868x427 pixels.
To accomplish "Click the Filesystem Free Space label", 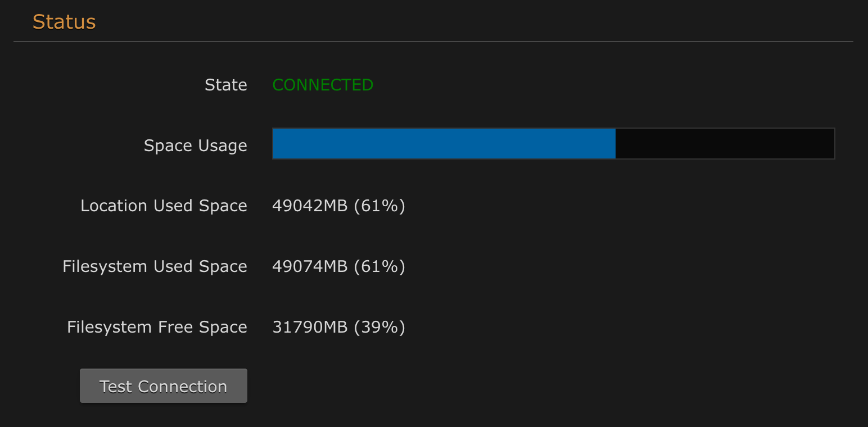I will (x=157, y=327).
